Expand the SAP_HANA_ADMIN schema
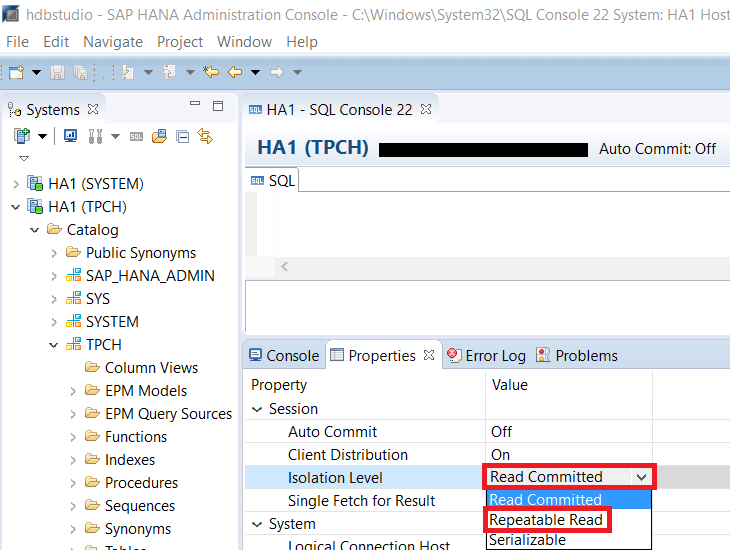 coord(54,276)
